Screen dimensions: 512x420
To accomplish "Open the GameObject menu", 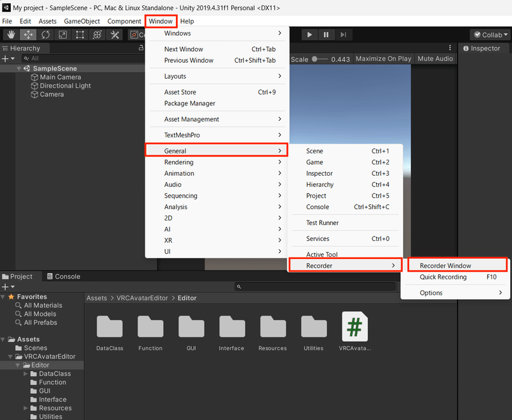I will point(82,21).
